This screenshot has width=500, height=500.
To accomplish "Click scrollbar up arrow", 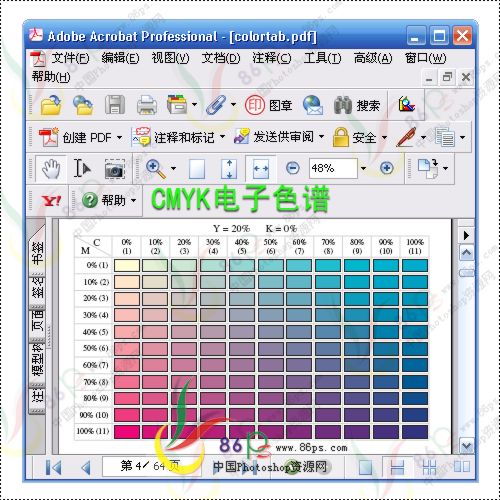I will tap(466, 253).
